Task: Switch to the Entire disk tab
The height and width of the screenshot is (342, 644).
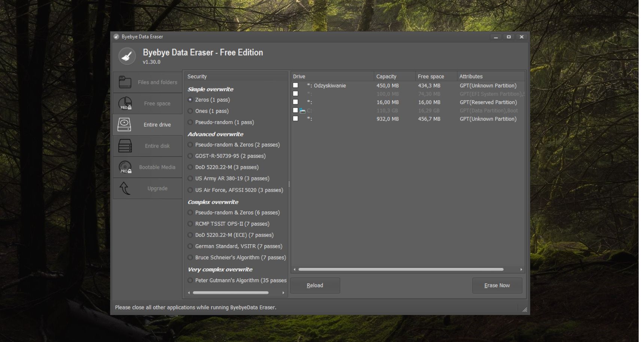Action: (148, 146)
